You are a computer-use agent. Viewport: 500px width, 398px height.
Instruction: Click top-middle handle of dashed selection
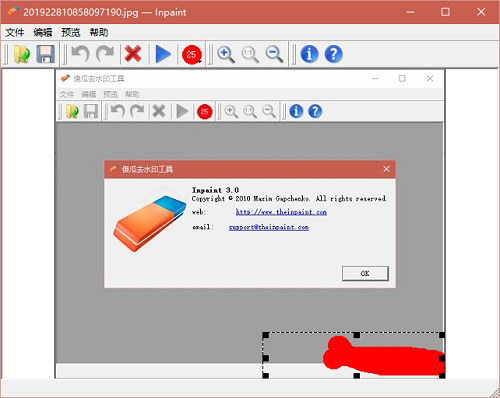357,335
